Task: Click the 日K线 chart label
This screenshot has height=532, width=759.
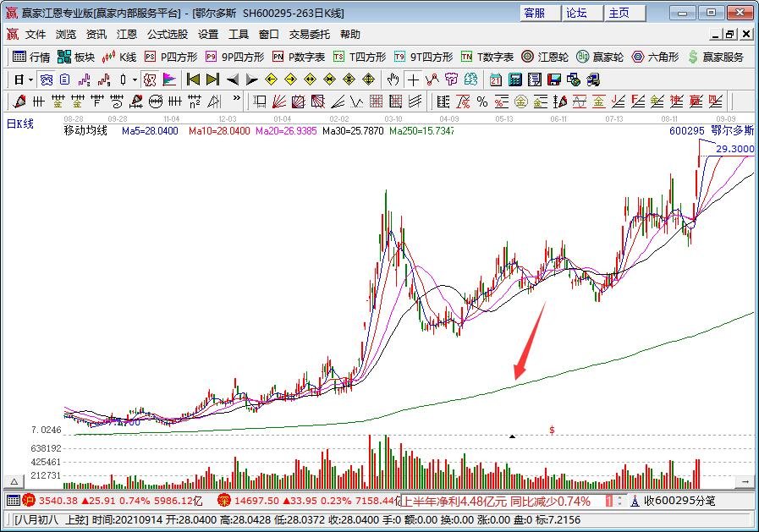Action: click(x=19, y=123)
